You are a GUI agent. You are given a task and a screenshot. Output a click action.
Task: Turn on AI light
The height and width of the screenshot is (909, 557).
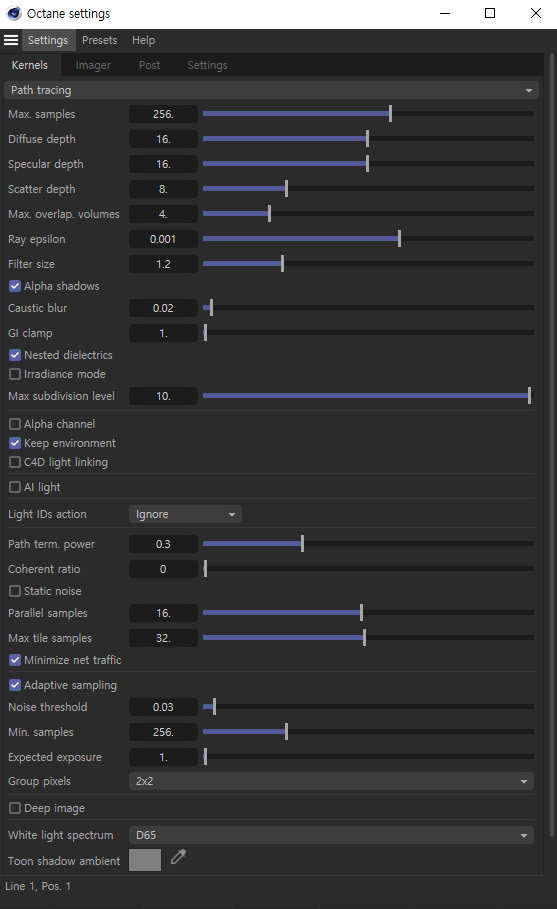tap(15, 487)
